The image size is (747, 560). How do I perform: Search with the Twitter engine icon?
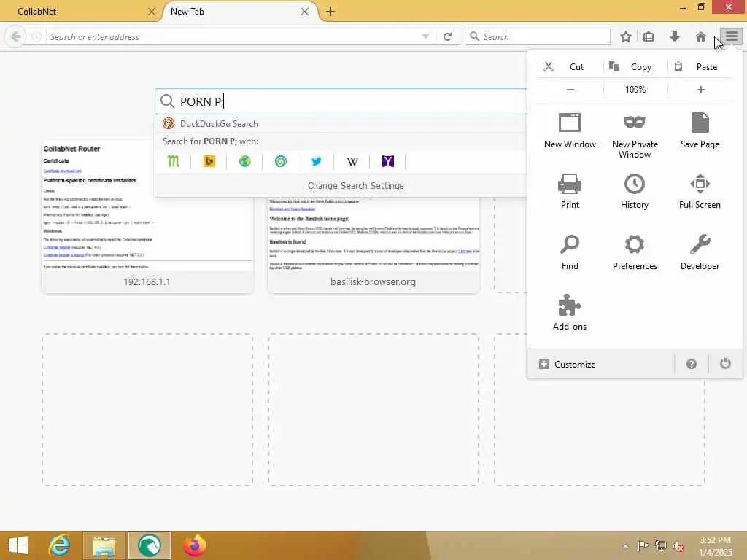click(x=316, y=161)
